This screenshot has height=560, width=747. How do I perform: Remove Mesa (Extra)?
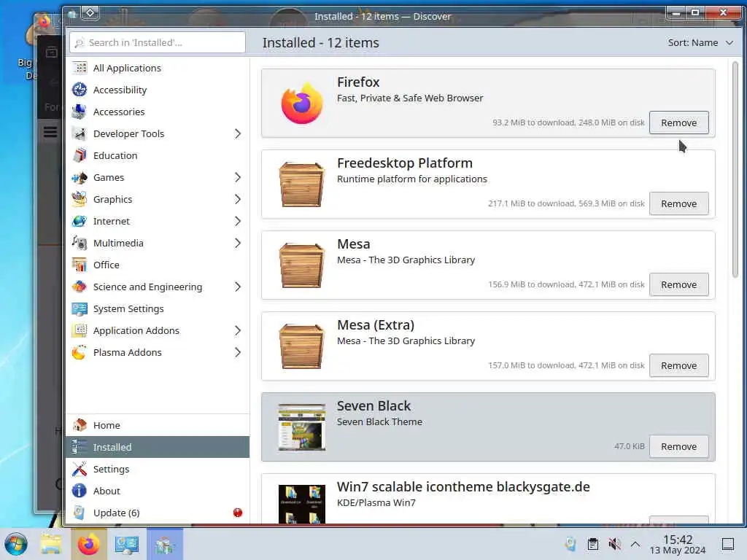[x=679, y=366]
